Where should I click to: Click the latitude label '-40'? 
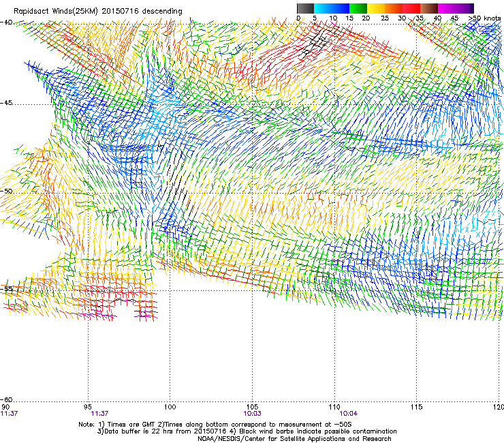(6, 22)
